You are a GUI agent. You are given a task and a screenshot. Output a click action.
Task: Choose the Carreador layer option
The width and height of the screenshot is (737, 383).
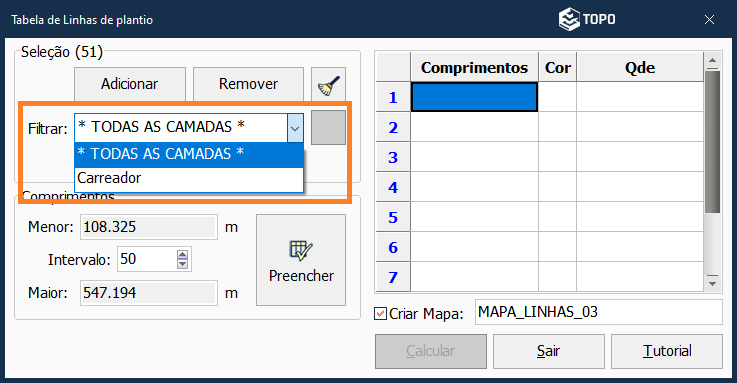(x=189, y=178)
